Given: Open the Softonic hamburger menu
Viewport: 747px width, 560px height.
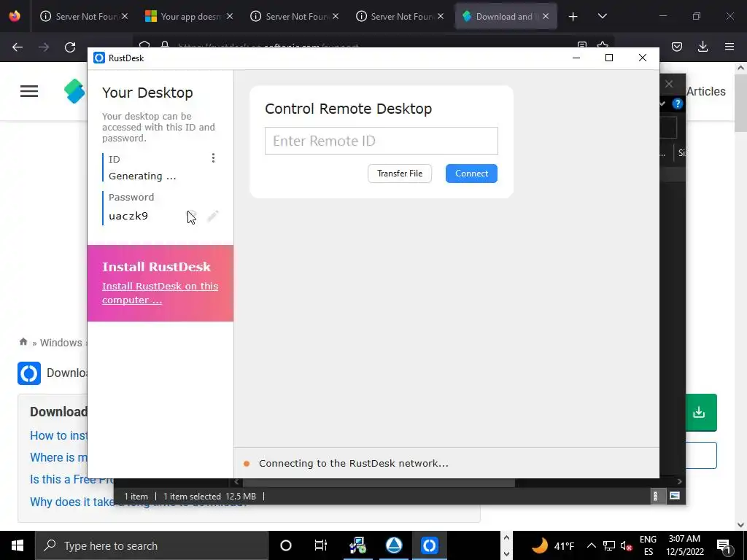Looking at the screenshot, I should [x=29, y=91].
